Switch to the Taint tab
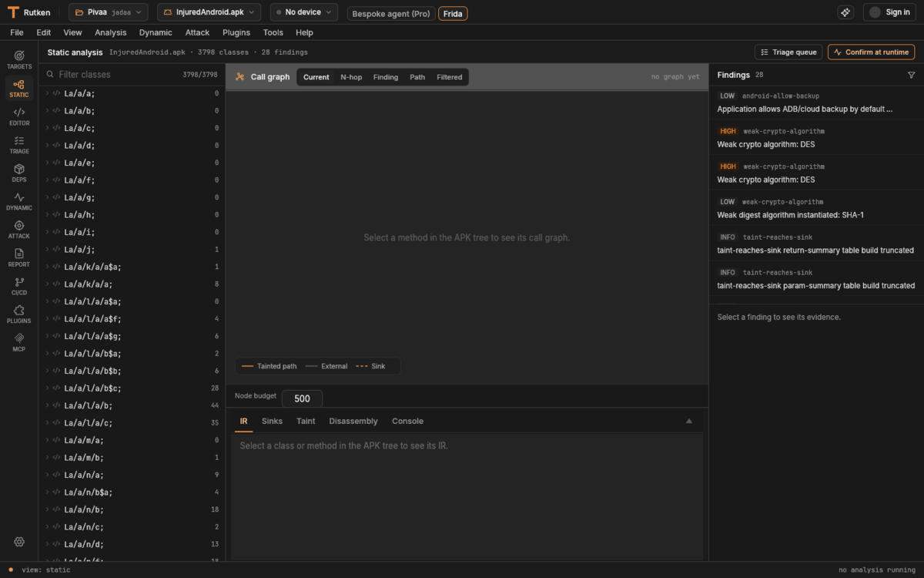 (306, 421)
